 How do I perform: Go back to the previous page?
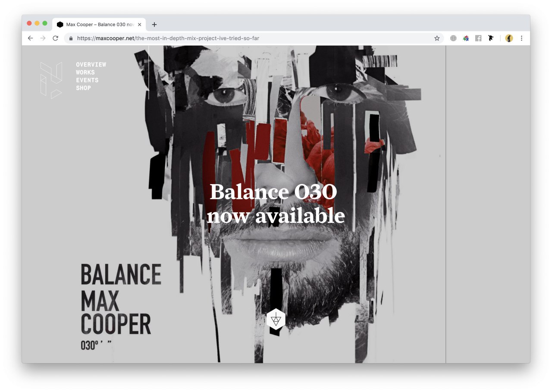click(x=30, y=38)
